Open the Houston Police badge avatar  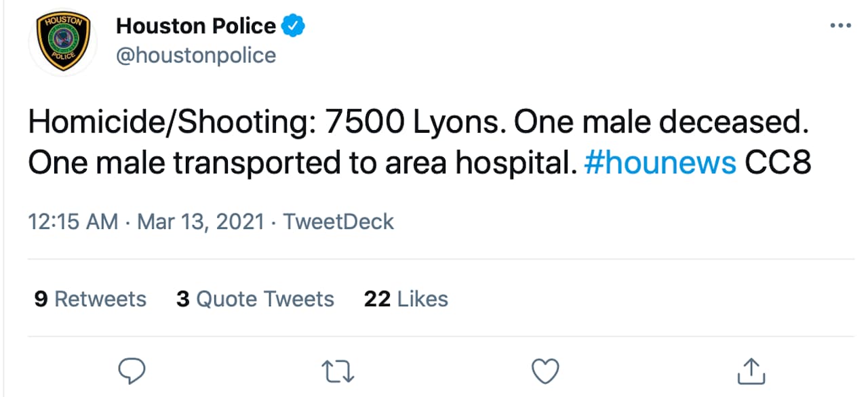tap(62, 42)
